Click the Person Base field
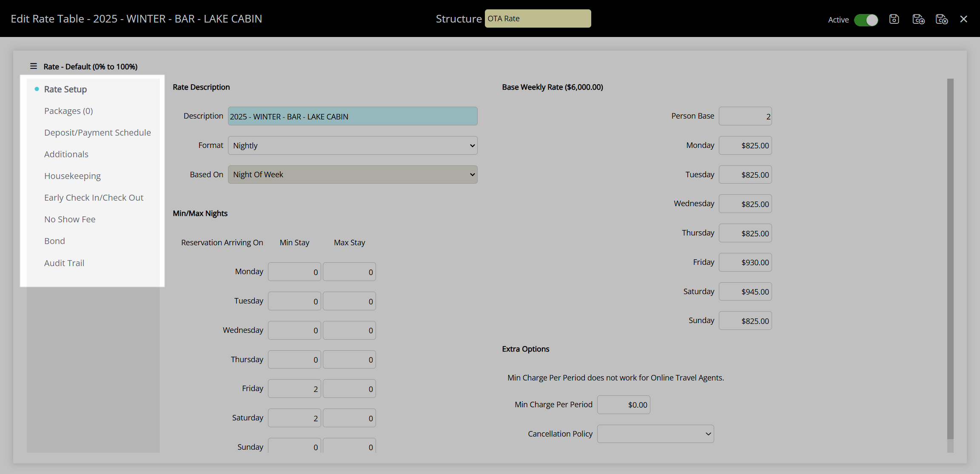The width and height of the screenshot is (980, 474). (x=745, y=116)
